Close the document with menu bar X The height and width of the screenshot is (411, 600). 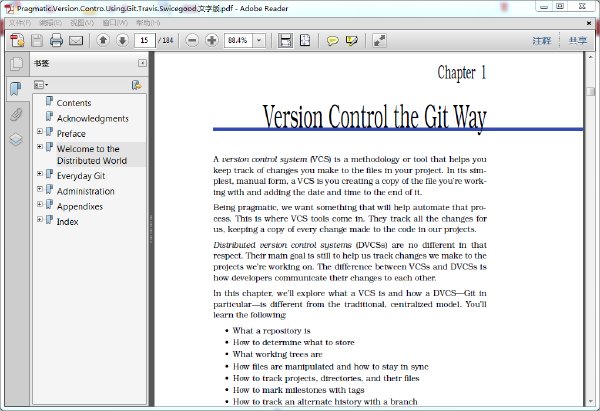589,23
